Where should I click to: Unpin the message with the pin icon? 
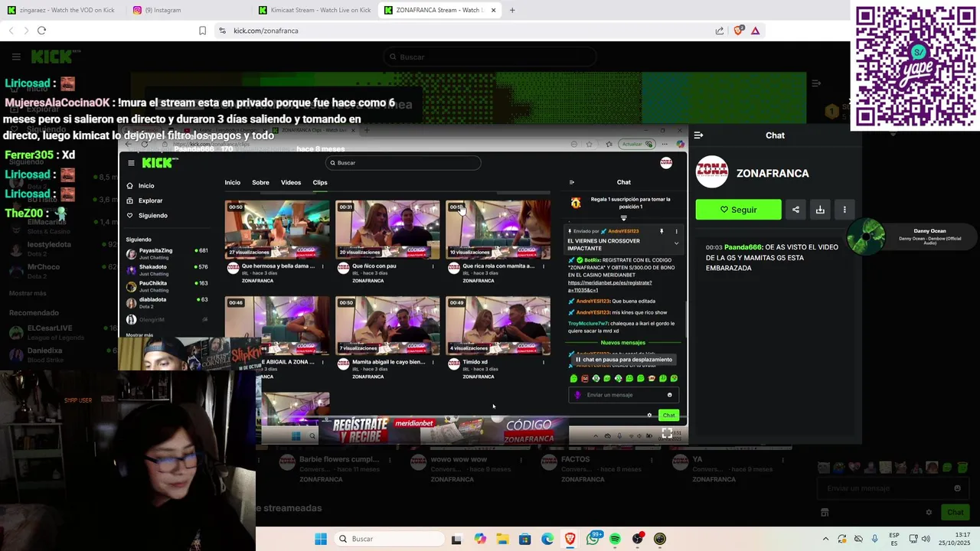(x=661, y=231)
